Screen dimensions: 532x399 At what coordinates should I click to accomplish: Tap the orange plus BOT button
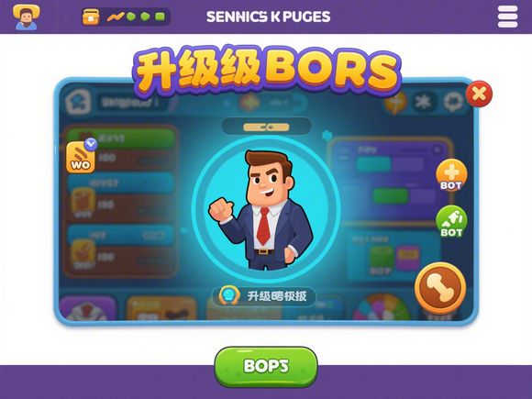click(451, 175)
